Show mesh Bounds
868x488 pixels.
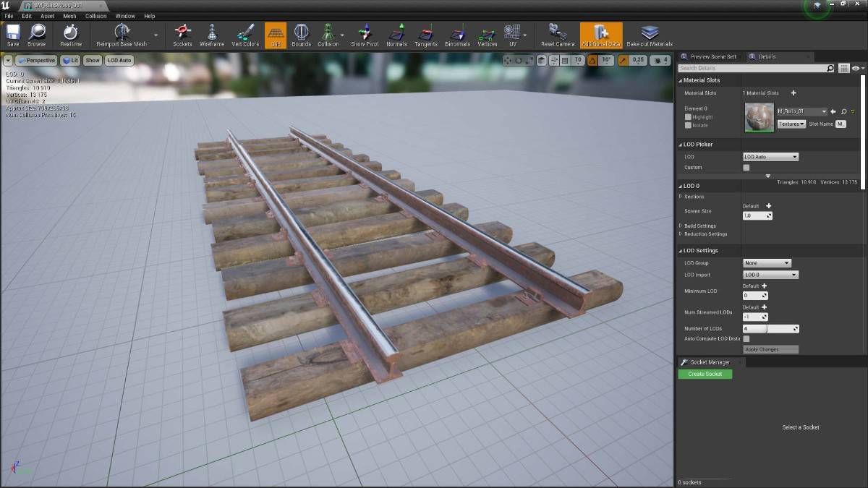pyautogui.click(x=301, y=35)
